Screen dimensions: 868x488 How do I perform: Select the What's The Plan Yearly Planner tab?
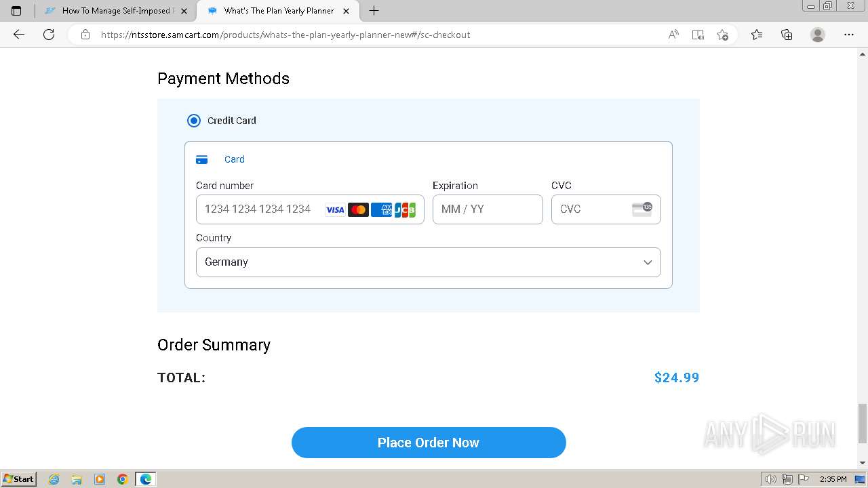(279, 11)
